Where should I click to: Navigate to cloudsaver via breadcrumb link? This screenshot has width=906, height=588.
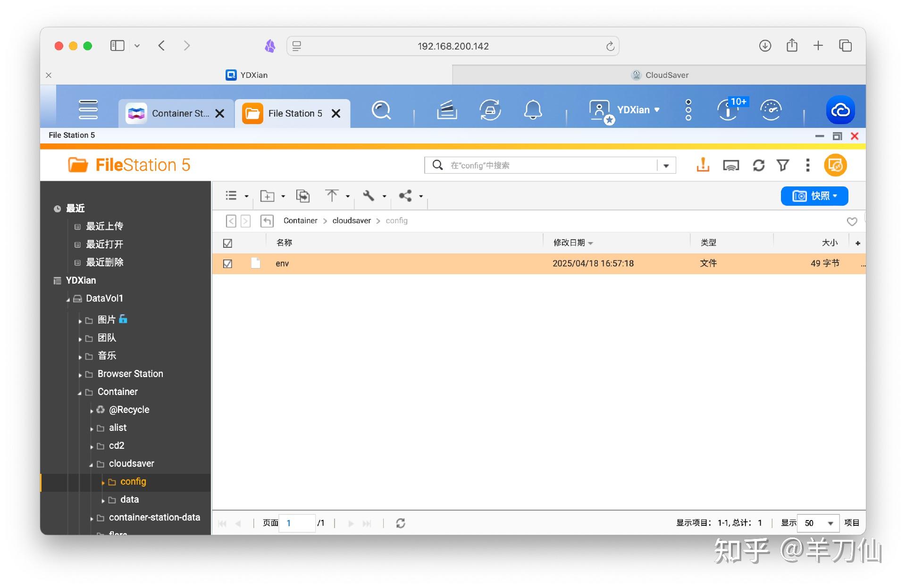point(351,220)
